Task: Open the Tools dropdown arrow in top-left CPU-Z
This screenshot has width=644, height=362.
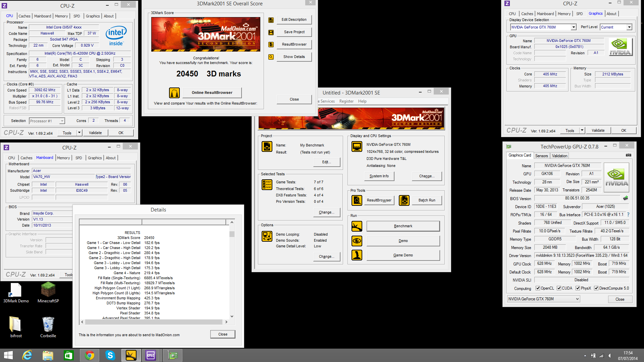Action: click(x=79, y=133)
